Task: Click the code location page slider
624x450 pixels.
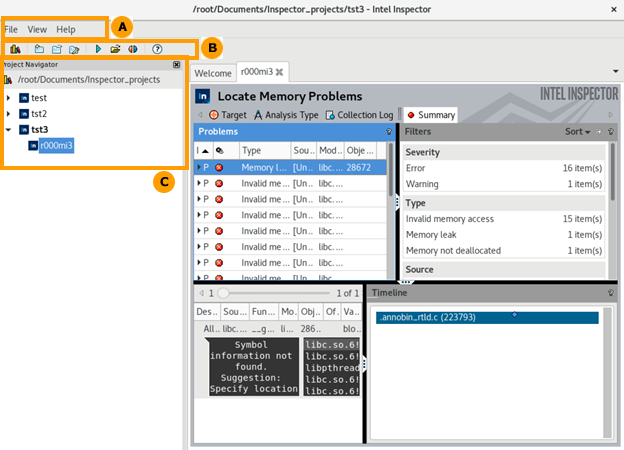Action: point(225,293)
